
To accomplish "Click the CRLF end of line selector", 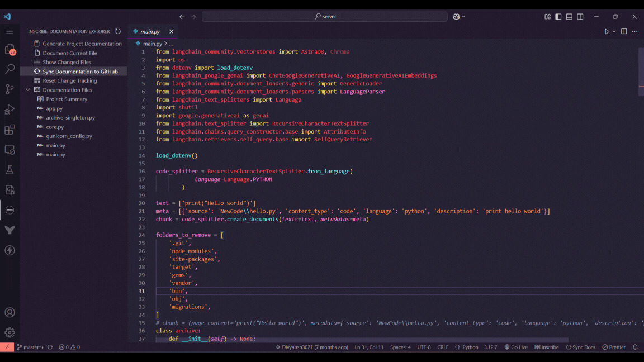I will click(443, 347).
